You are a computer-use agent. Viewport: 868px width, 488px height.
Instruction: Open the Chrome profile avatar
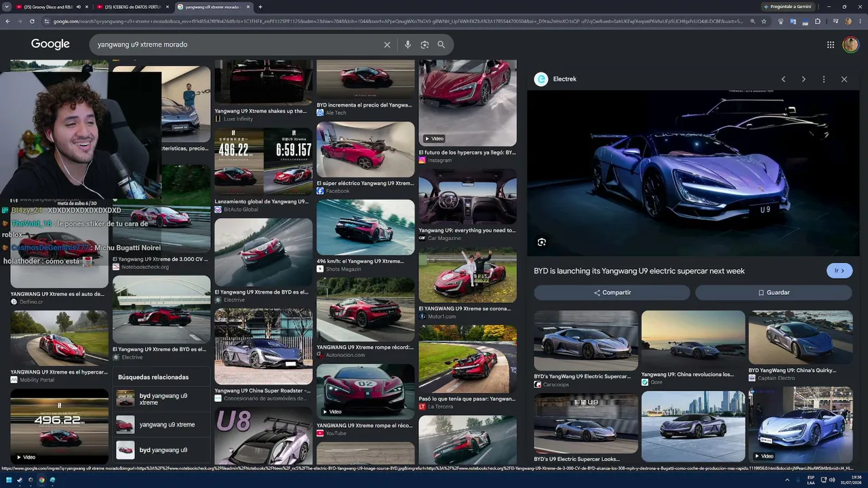pyautogui.click(x=848, y=21)
